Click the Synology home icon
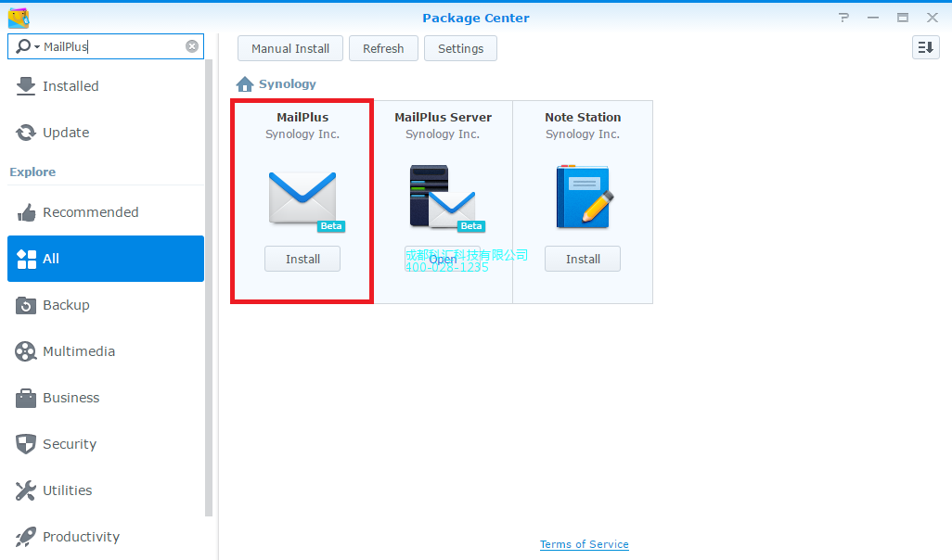Viewport: 952px width, 560px height. tap(245, 83)
